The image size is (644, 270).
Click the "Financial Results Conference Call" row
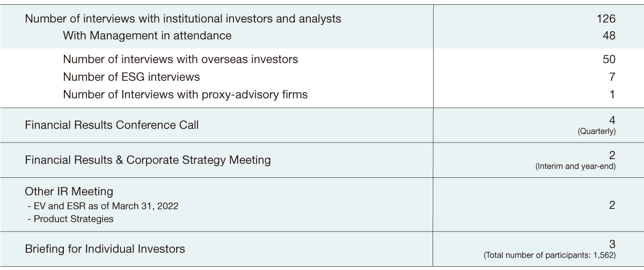pos(112,125)
